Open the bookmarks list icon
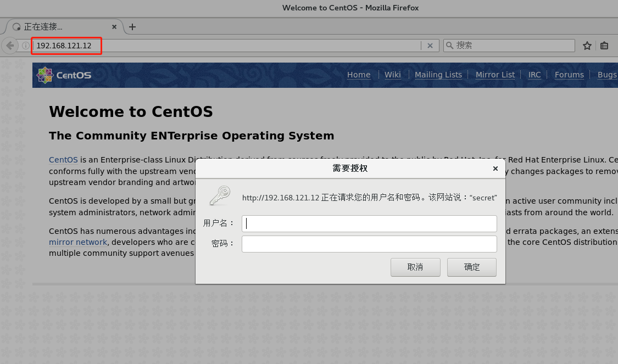This screenshot has width=618, height=364. 604,46
